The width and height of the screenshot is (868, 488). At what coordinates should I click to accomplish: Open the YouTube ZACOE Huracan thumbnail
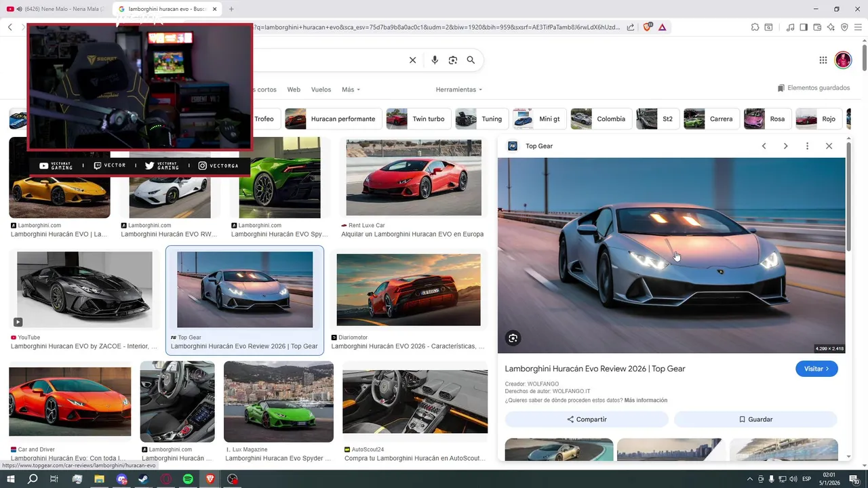[x=85, y=289]
